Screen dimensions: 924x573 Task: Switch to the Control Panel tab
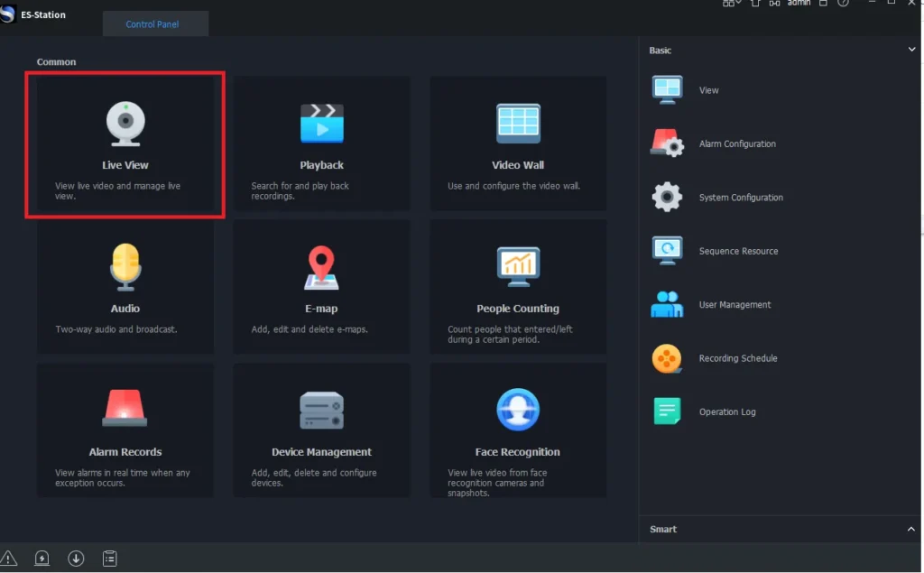[152, 24]
